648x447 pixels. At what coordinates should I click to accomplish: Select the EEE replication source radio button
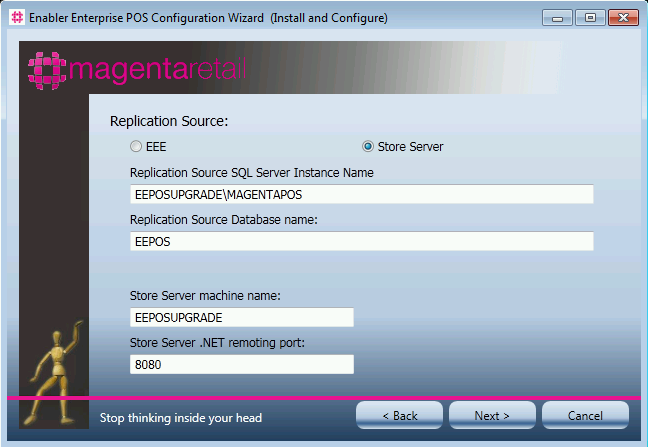click(136, 147)
